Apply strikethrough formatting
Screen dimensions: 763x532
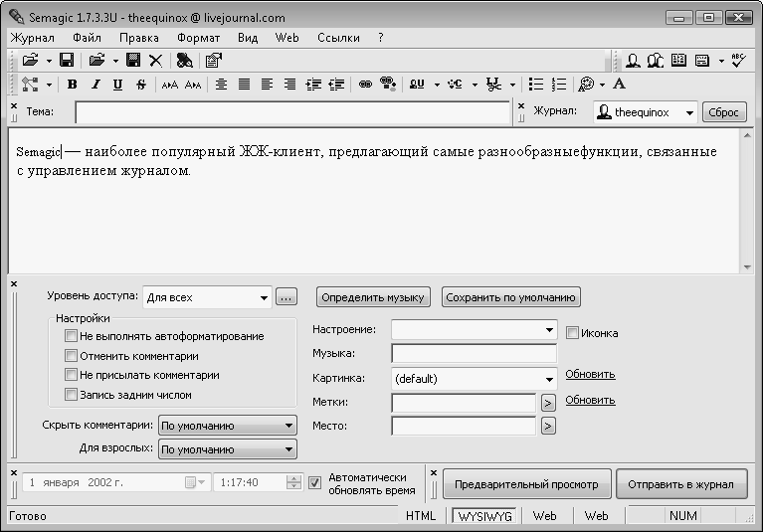pos(141,85)
